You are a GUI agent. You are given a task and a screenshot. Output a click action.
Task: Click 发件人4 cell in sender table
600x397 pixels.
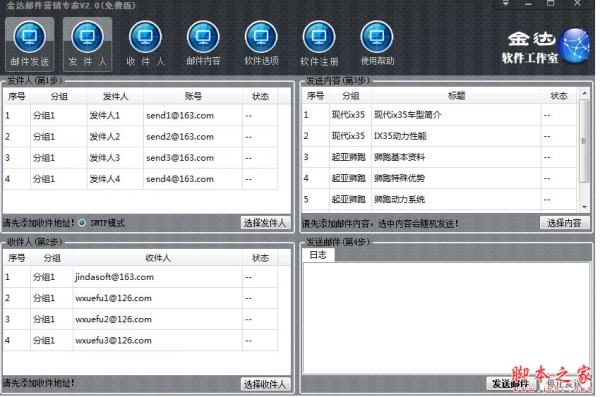[116, 178]
